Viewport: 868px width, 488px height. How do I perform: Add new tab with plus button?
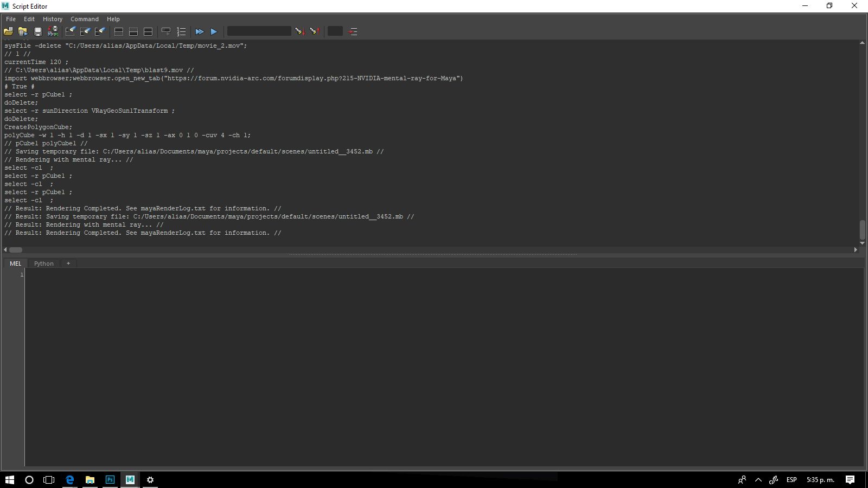pyautogui.click(x=68, y=264)
